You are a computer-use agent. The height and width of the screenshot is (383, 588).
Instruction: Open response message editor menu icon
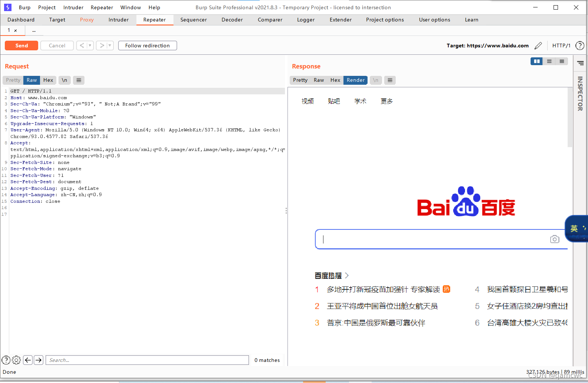coord(390,80)
